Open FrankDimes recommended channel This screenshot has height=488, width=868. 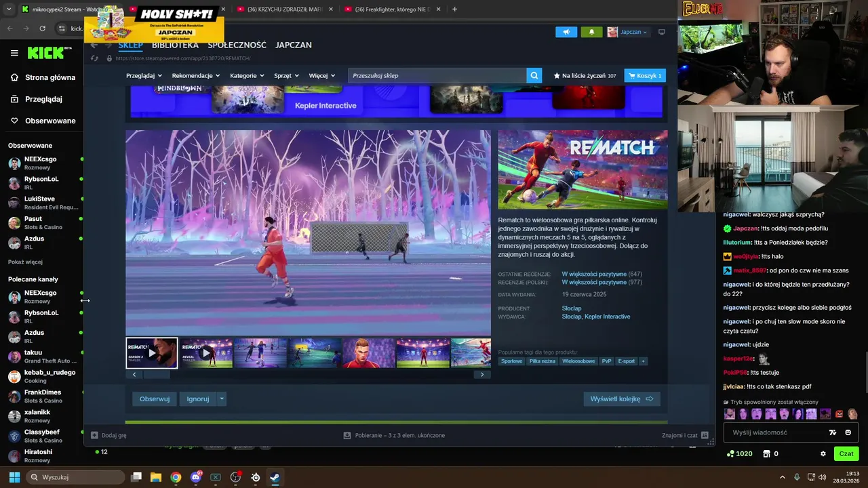point(42,396)
